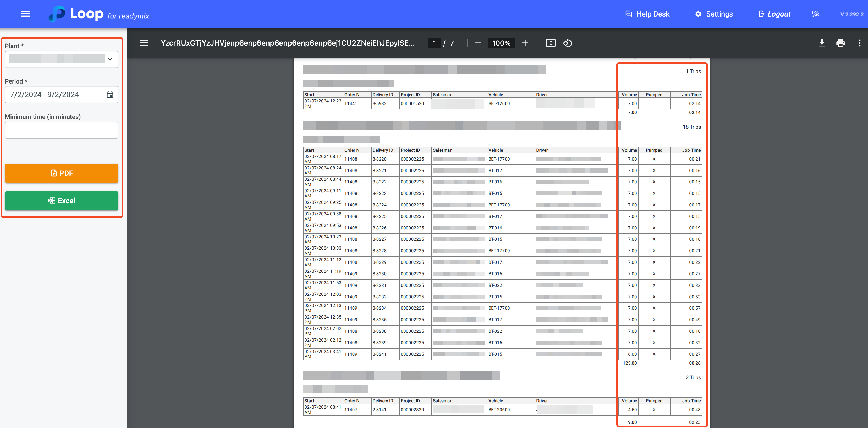Generate the orange PDF report button
868x428 pixels.
tap(61, 173)
